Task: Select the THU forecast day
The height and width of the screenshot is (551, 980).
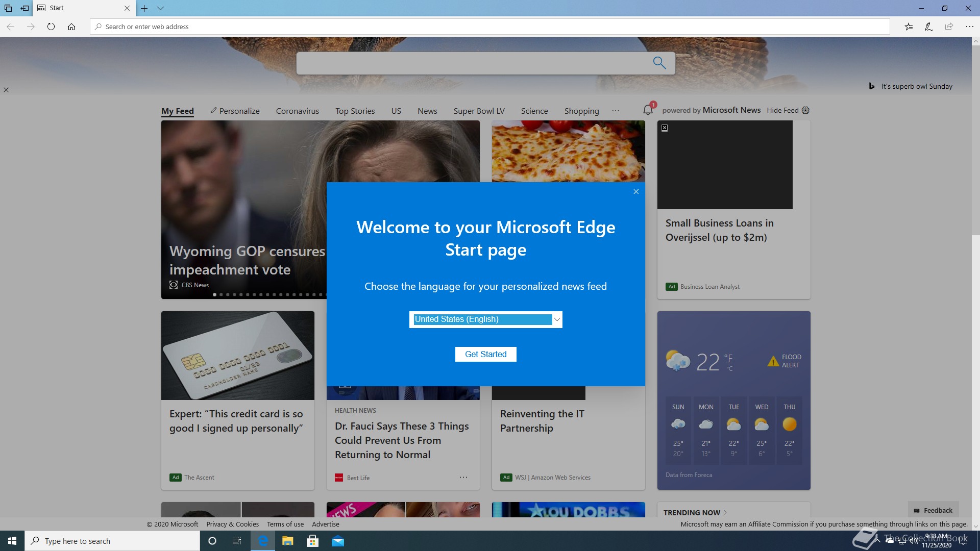Action: point(790,431)
